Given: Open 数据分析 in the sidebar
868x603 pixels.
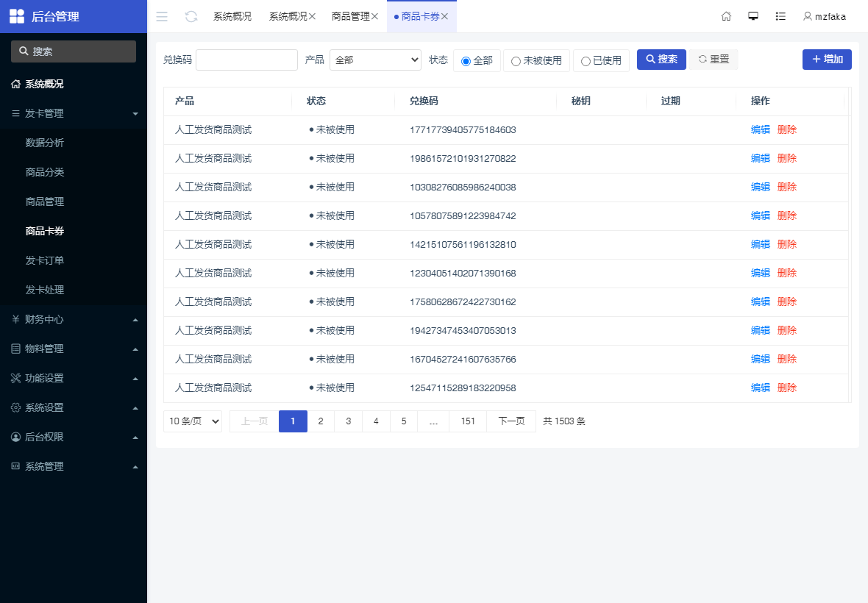Looking at the screenshot, I should [x=45, y=143].
